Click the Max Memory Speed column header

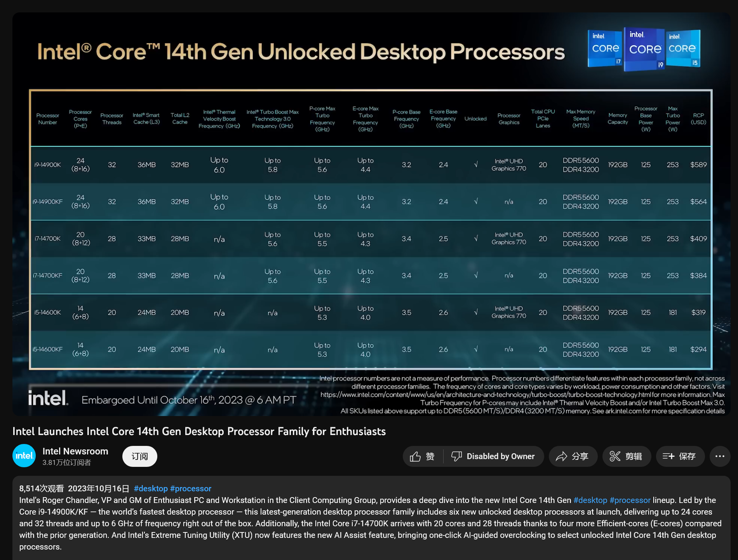[581, 119]
